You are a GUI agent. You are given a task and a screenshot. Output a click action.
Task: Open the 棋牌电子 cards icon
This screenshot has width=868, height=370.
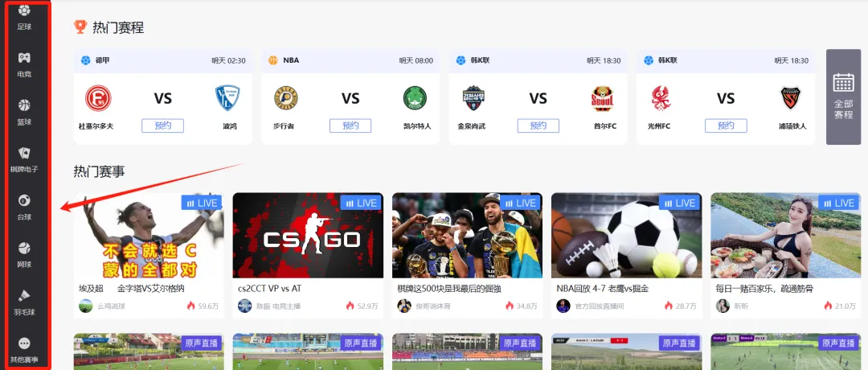[x=24, y=153]
